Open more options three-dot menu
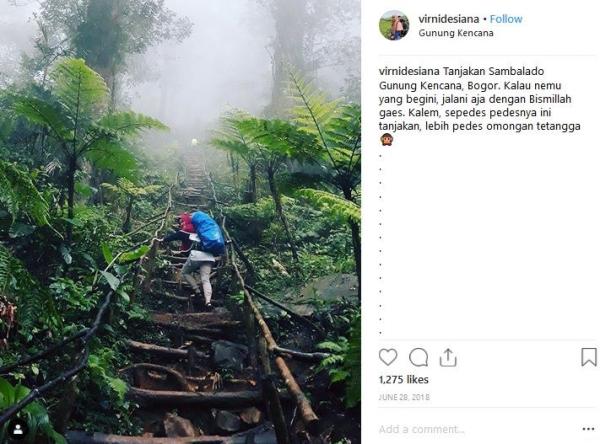Screen dimensions: 600x444 pos(588,429)
